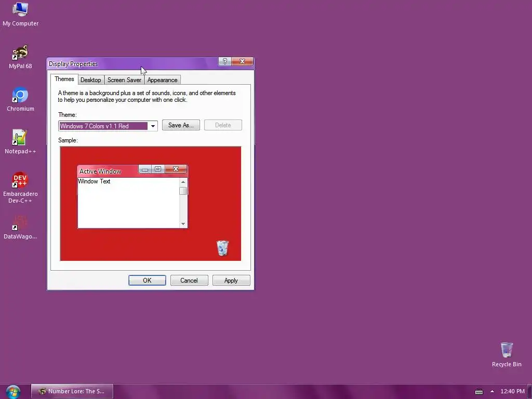
Task: Click the OK button
Action: point(147,280)
